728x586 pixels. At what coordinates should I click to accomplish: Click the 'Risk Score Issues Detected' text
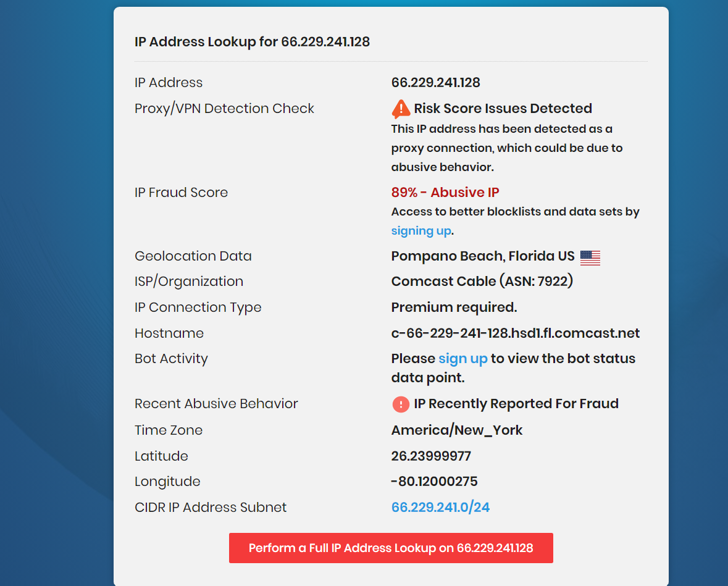(x=503, y=109)
